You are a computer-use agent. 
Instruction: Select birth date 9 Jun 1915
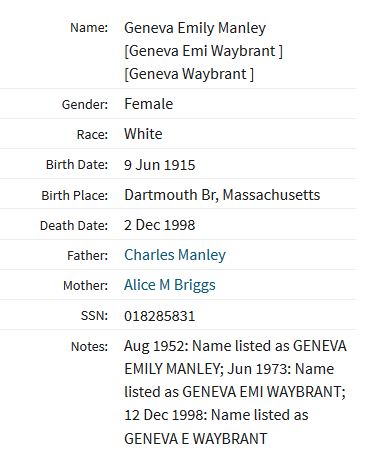pyautogui.click(x=160, y=165)
